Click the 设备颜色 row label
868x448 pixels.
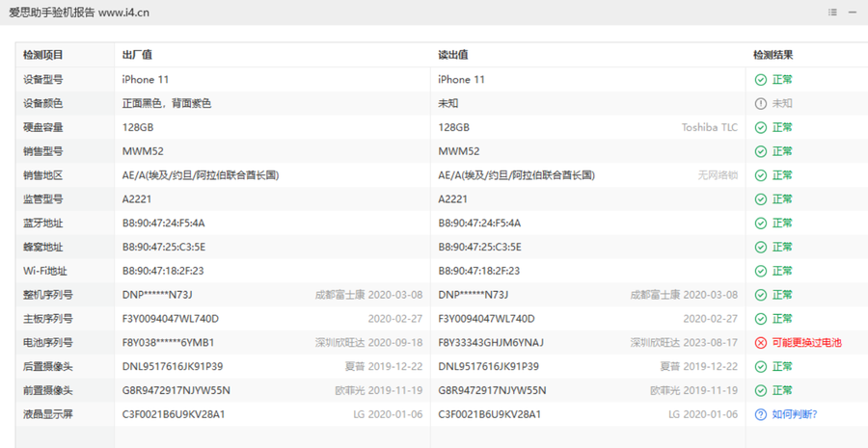click(x=42, y=103)
